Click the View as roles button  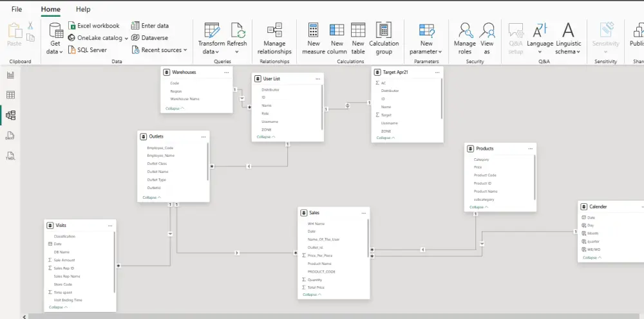tap(487, 38)
